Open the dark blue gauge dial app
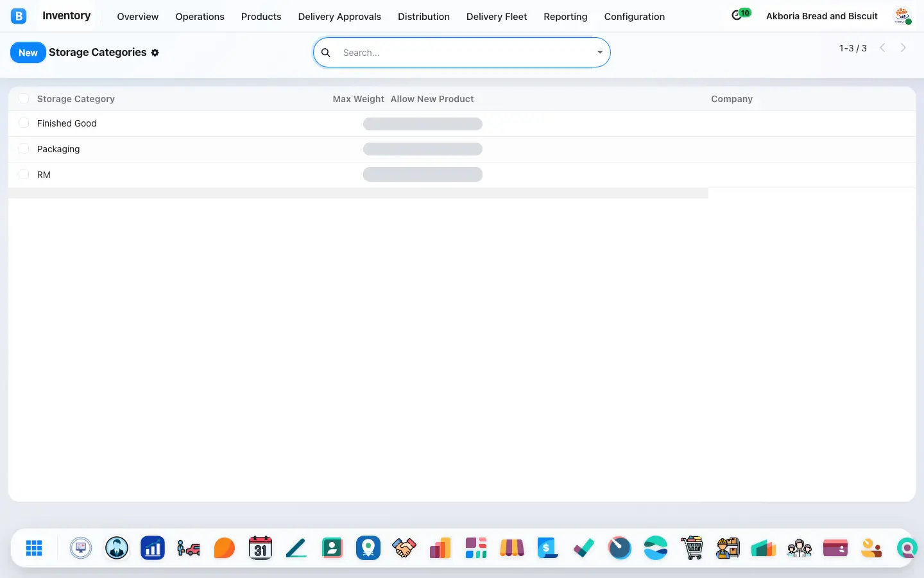924x578 pixels. click(x=620, y=548)
